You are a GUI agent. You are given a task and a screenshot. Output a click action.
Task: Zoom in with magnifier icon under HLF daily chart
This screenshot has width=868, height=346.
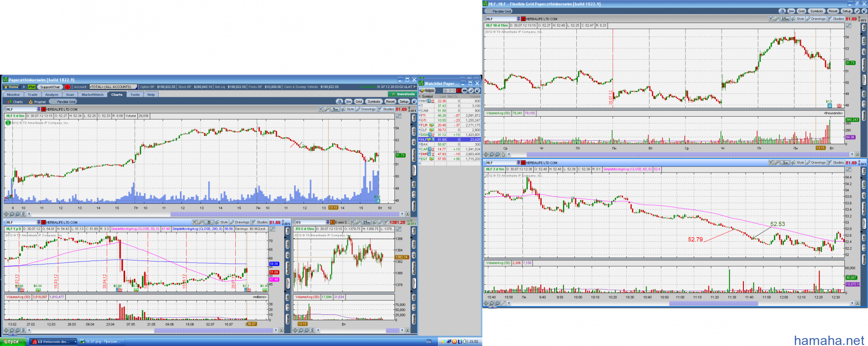click(12, 330)
